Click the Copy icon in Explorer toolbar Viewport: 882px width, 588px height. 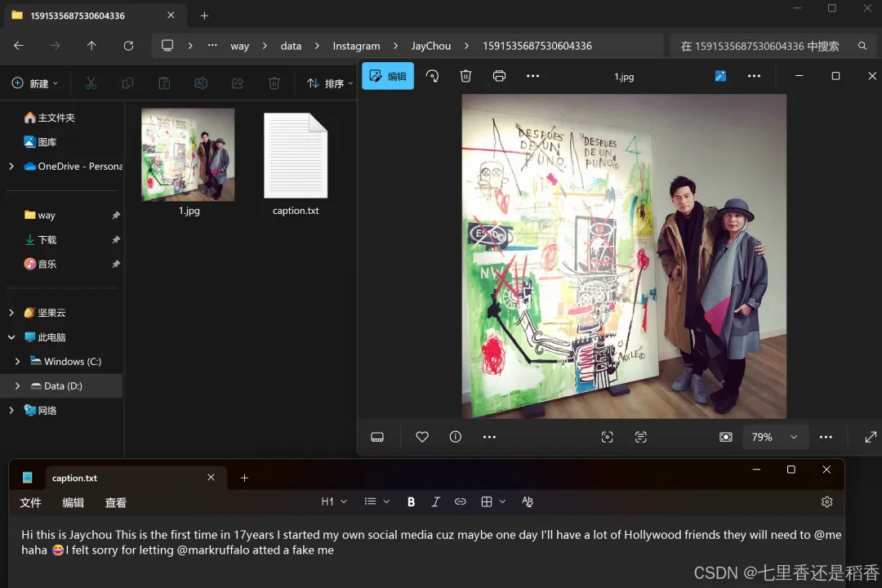[x=127, y=83]
